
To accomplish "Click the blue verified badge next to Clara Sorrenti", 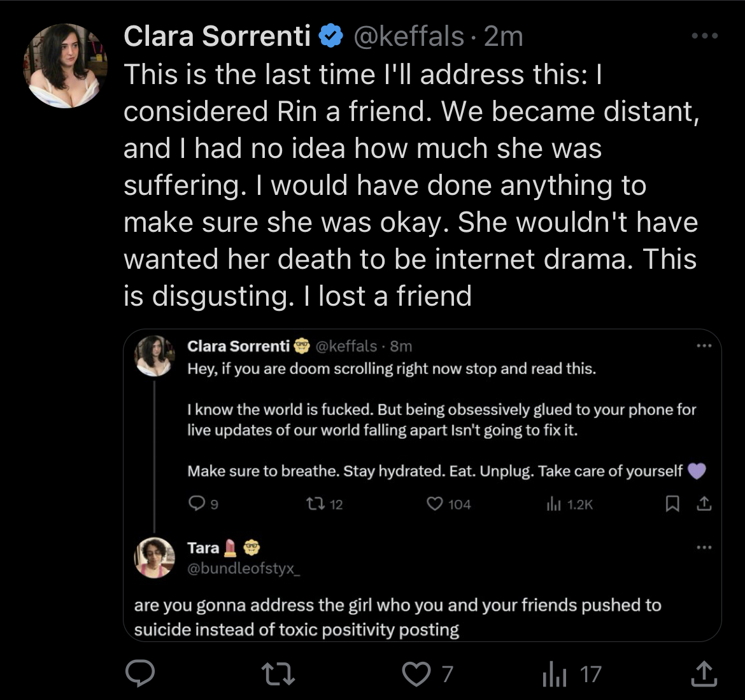I will [x=331, y=36].
